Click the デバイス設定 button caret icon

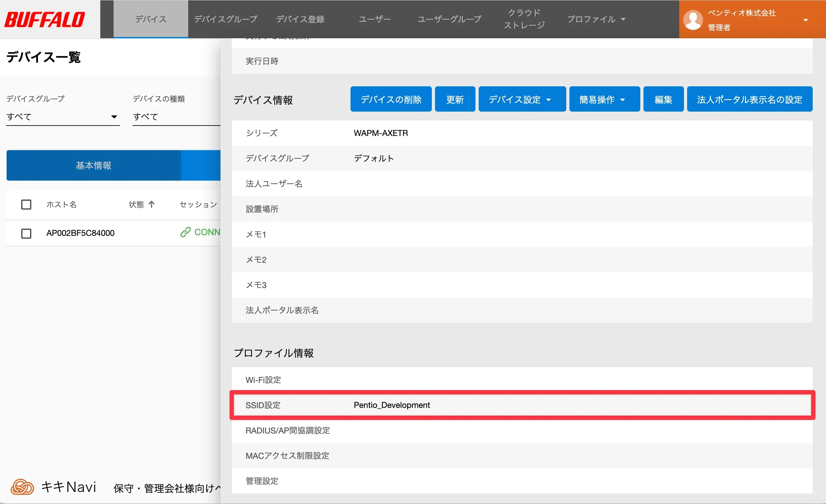549,100
